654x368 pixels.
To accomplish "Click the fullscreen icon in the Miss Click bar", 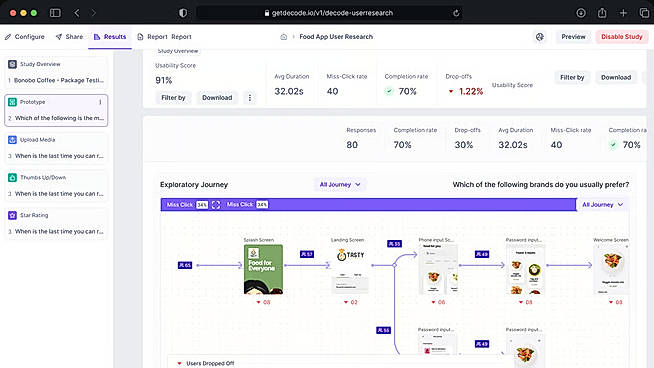I will tap(216, 204).
